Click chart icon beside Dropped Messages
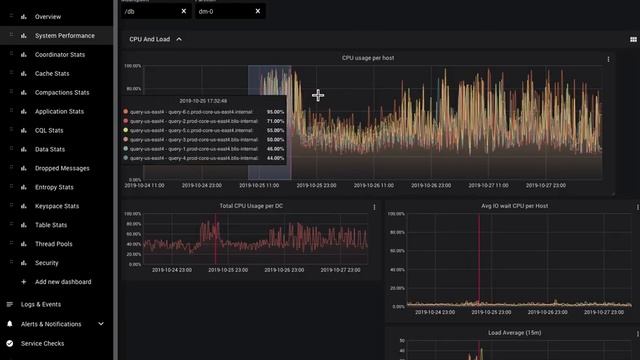 point(24,168)
